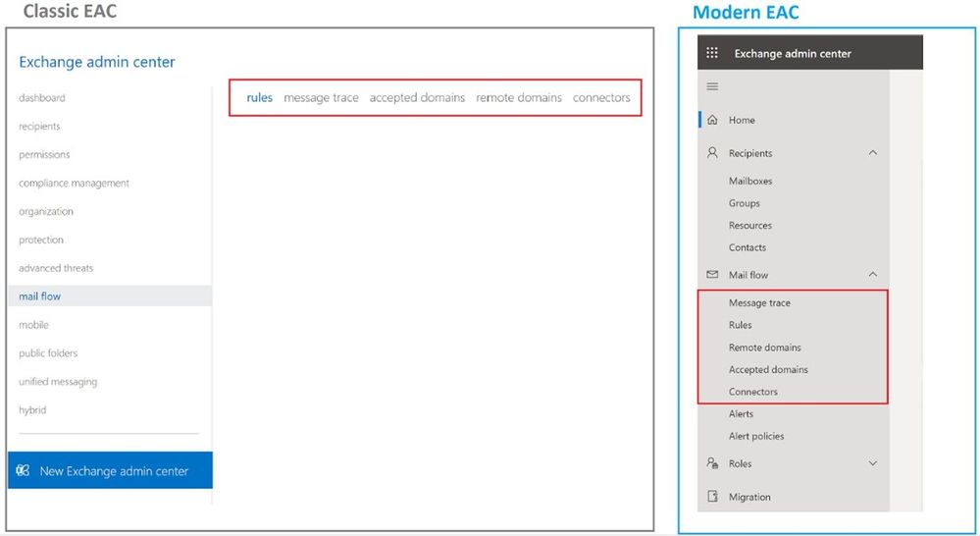Open Rules under Mail flow

point(740,325)
